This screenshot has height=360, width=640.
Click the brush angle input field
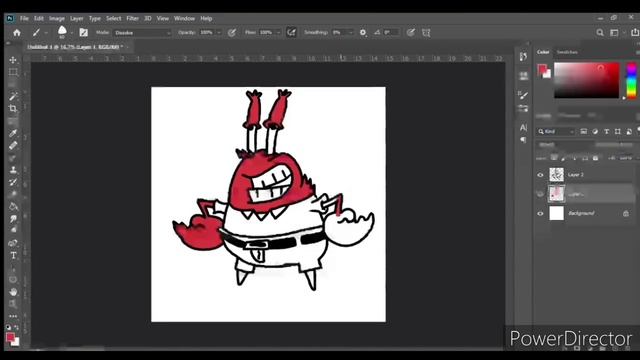391,33
